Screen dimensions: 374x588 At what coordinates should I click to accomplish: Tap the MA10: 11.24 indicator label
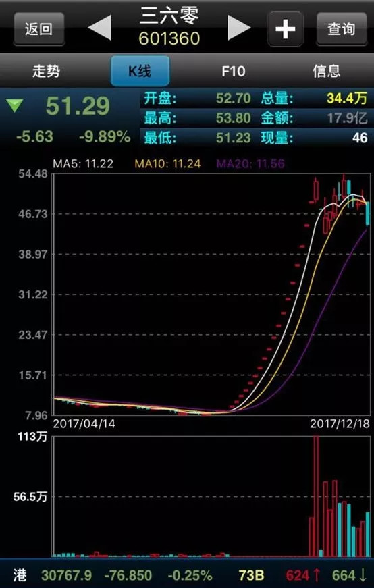167,163
